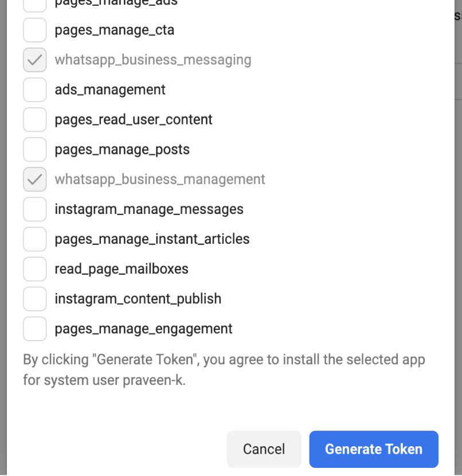
Task: Check the pages_manage_cta permission checkbox
Action: click(34, 30)
